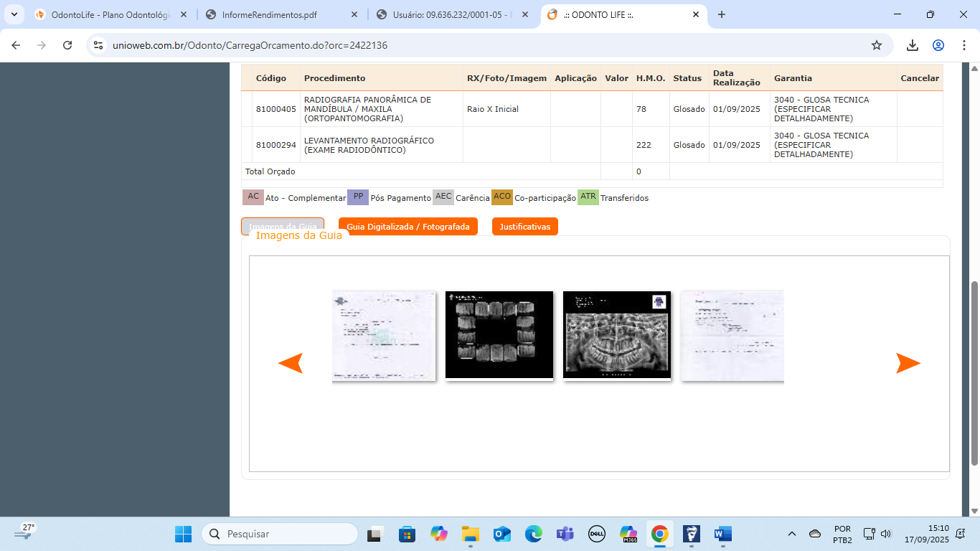
Task: Click the Total Orçado label
Action: [270, 171]
